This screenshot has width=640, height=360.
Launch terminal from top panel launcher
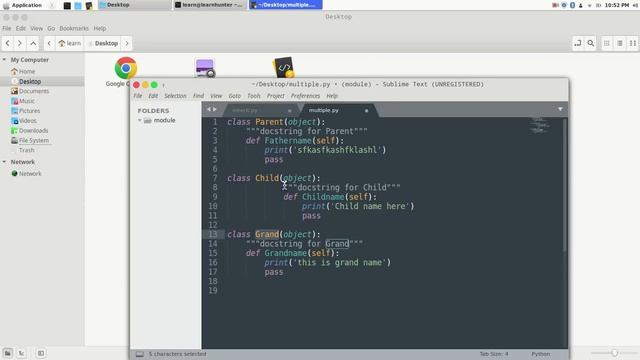pos(67,5)
